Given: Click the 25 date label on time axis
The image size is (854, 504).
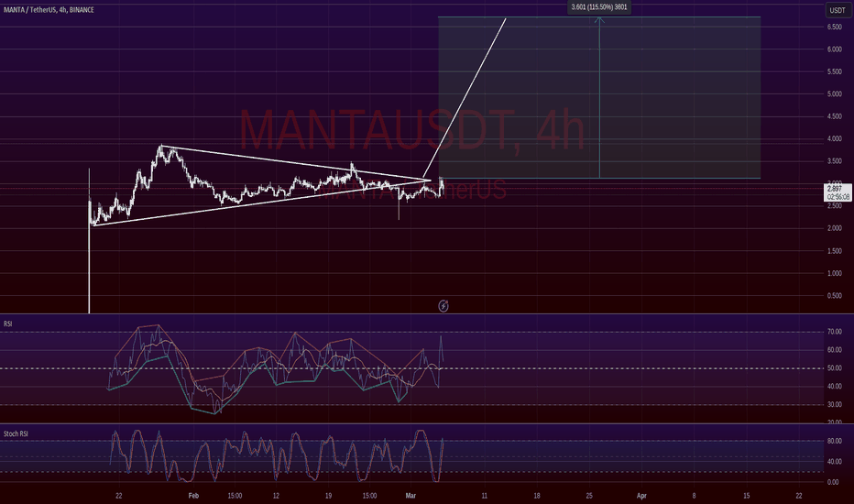Looking at the screenshot, I should [589, 495].
